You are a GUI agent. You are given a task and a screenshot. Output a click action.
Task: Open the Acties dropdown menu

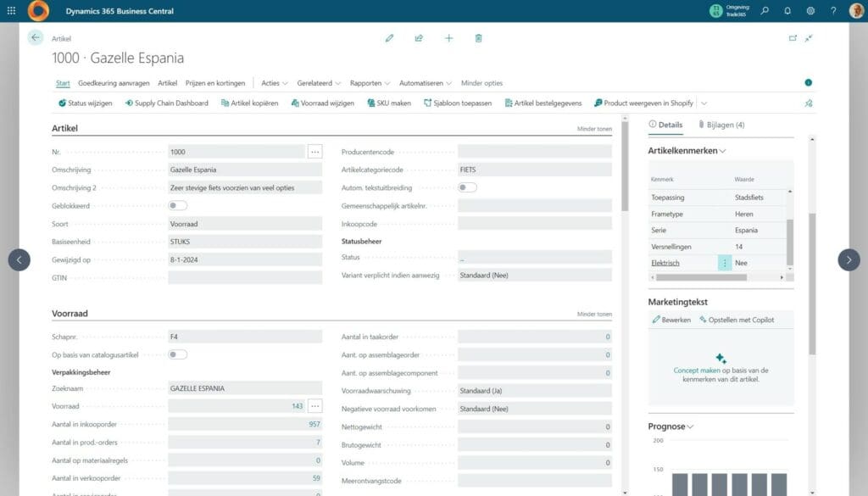(270, 83)
